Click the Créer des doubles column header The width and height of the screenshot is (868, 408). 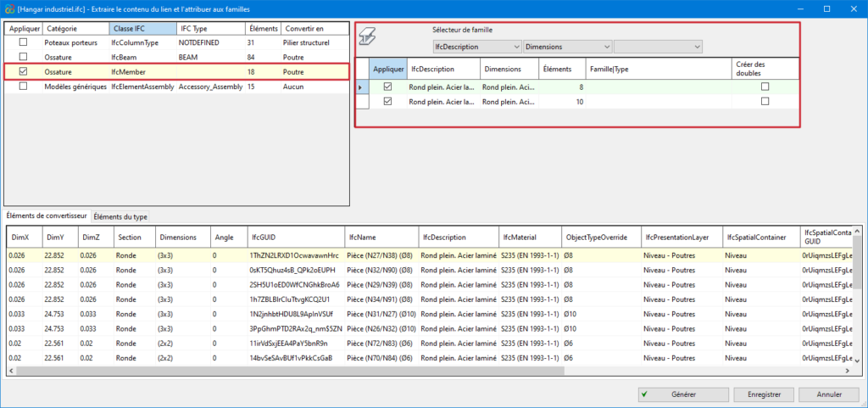pyautogui.click(x=765, y=69)
